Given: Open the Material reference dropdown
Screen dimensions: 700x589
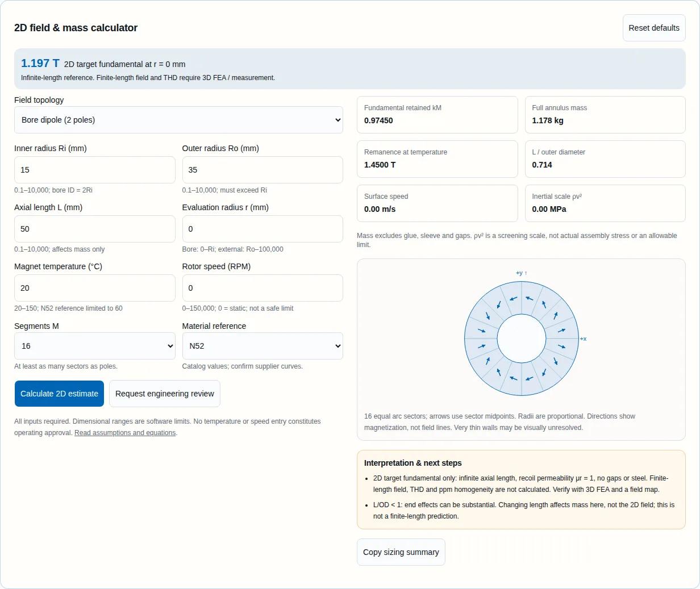Looking at the screenshot, I should (x=262, y=346).
